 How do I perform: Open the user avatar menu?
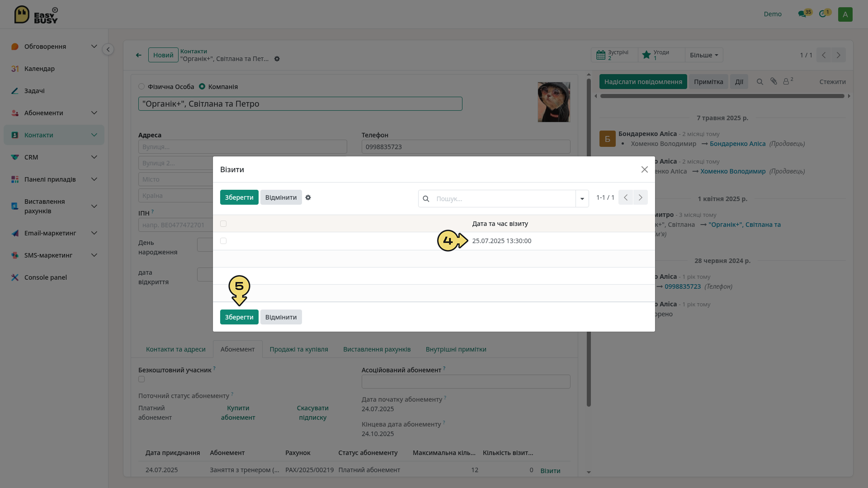(845, 14)
